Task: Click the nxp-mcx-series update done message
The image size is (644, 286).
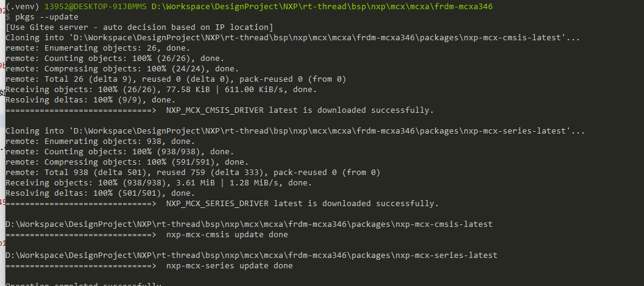Action: [x=229, y=266]
